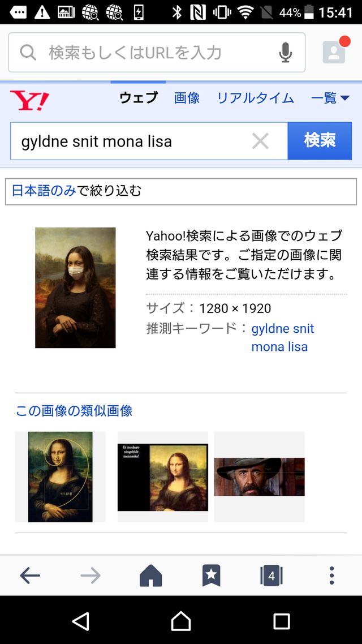Viewport: 362px width, 644px height.
Task: Select the golden spiral Mona Lisa image
Action: (x=60, y=476)
